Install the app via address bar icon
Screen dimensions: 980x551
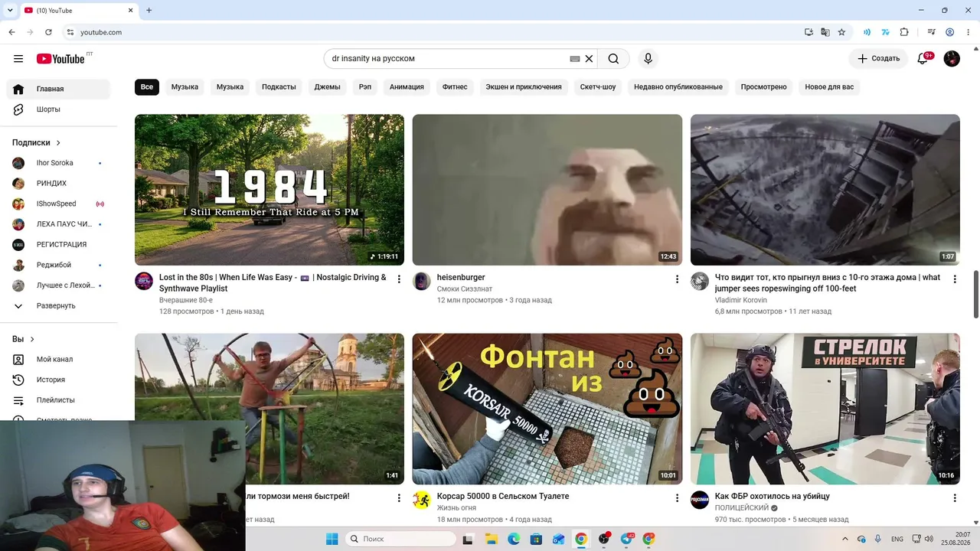pyautogui.click(x=809, y=32)
